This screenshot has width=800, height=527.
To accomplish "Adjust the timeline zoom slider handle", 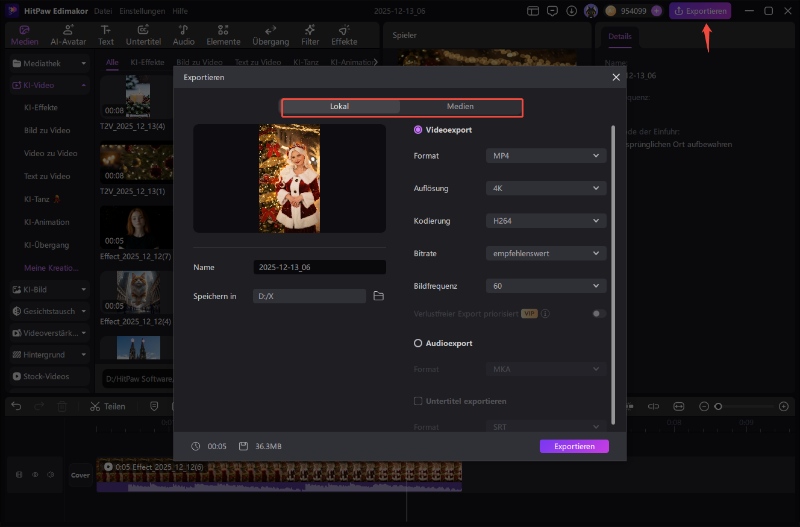I will click(718, 407).
